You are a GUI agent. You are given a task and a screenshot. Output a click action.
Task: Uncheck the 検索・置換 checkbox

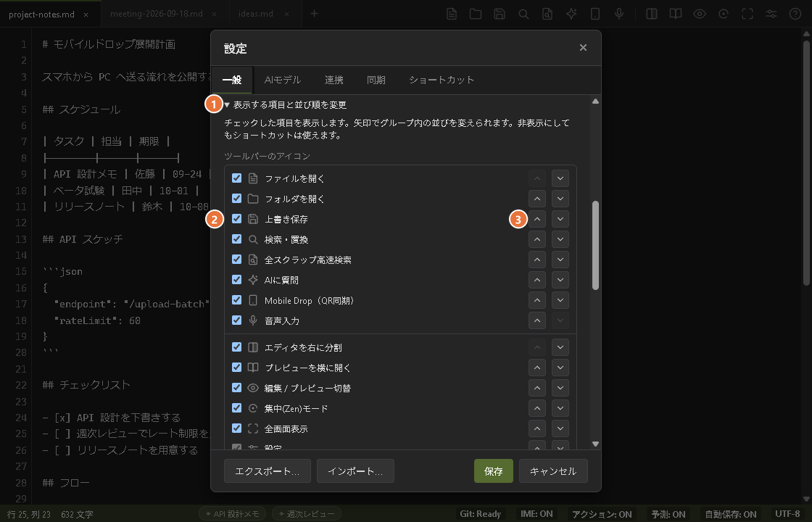click(x=236, y=239)
